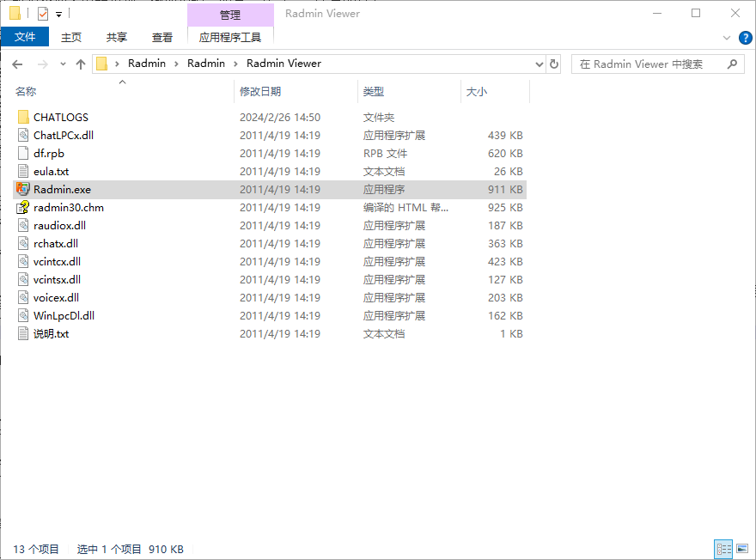Image resolution: width=756 pixels, height=560 pixels.
Task: Click address bar folder icon
Action: pos(101,64)
